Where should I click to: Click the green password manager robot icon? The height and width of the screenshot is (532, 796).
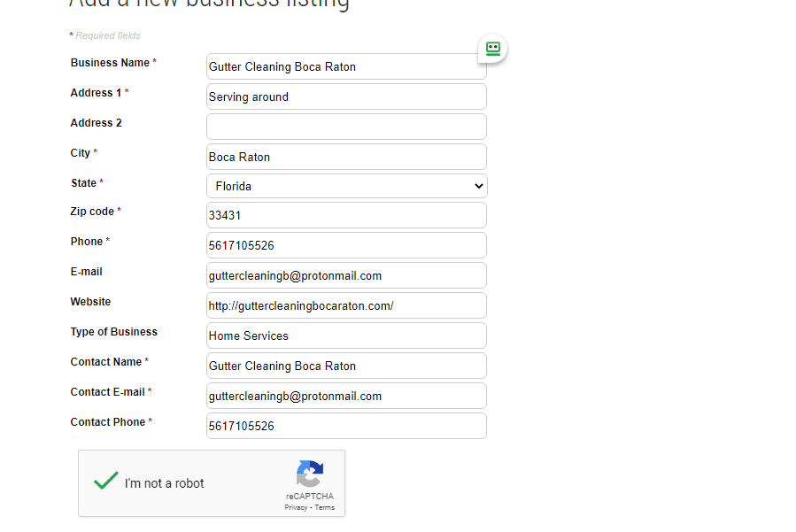(492, 49)
